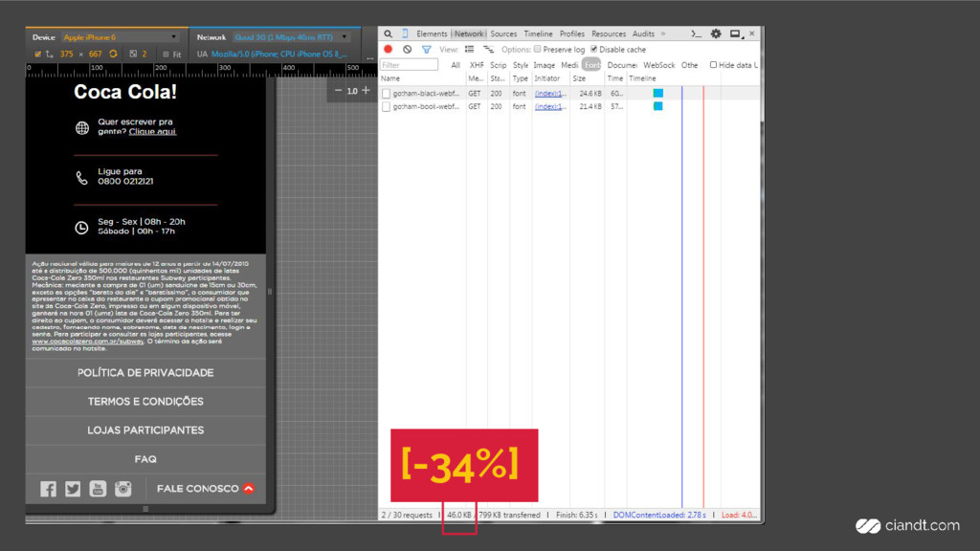Screen dimensions: 980x551
Task: Uncheck the emulate screen resolution checkbox
Action: [x=37, y=55]
